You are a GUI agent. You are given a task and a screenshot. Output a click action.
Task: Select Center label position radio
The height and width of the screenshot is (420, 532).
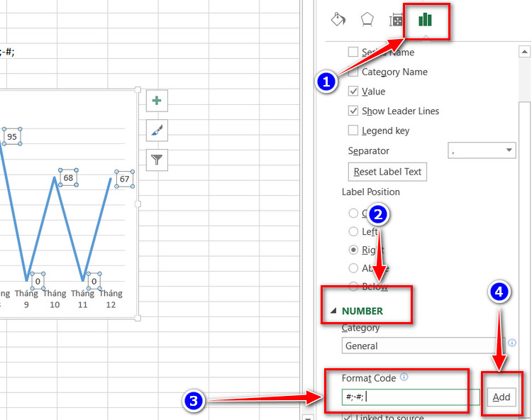click(353, 213)
